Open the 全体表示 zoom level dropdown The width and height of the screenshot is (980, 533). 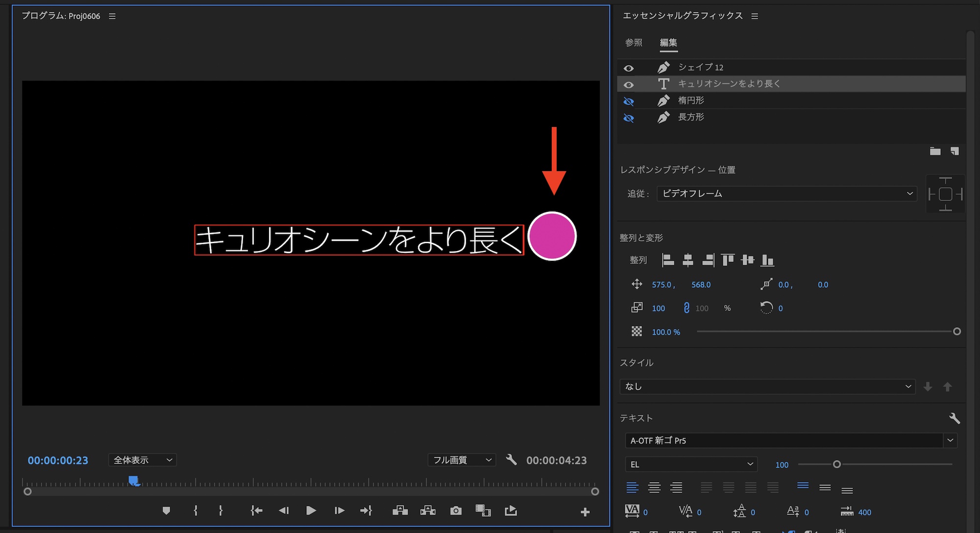(143, 460)
